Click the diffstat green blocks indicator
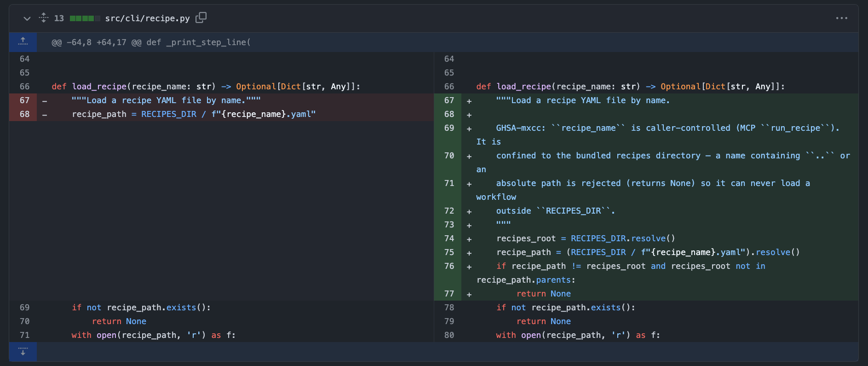This screenshot has width=868, height=366. click(85, 18)
